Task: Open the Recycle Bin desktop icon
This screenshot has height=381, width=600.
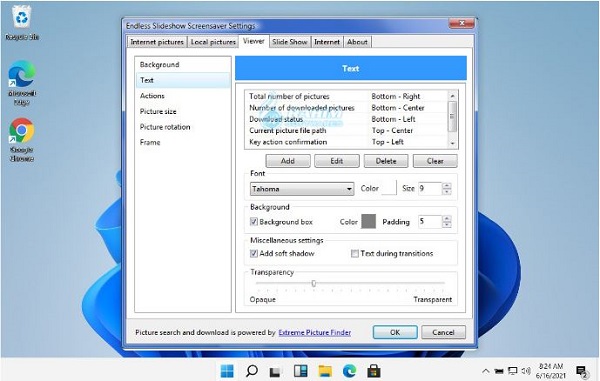Action: [x=22, y=23]
